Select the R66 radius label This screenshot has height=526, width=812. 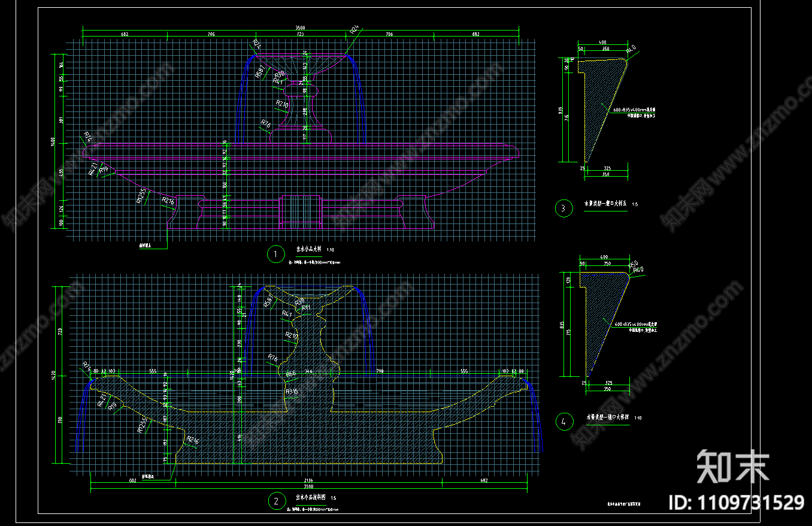click(290, 374)
